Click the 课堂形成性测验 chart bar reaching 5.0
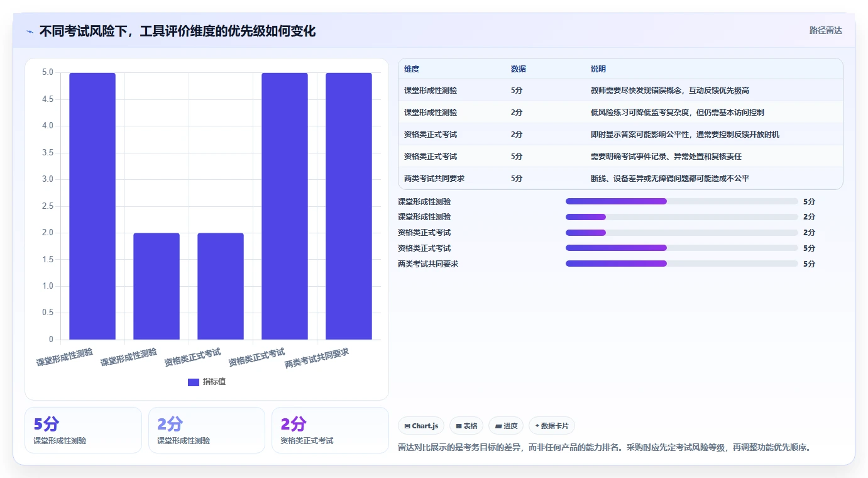 pos(92,206)
